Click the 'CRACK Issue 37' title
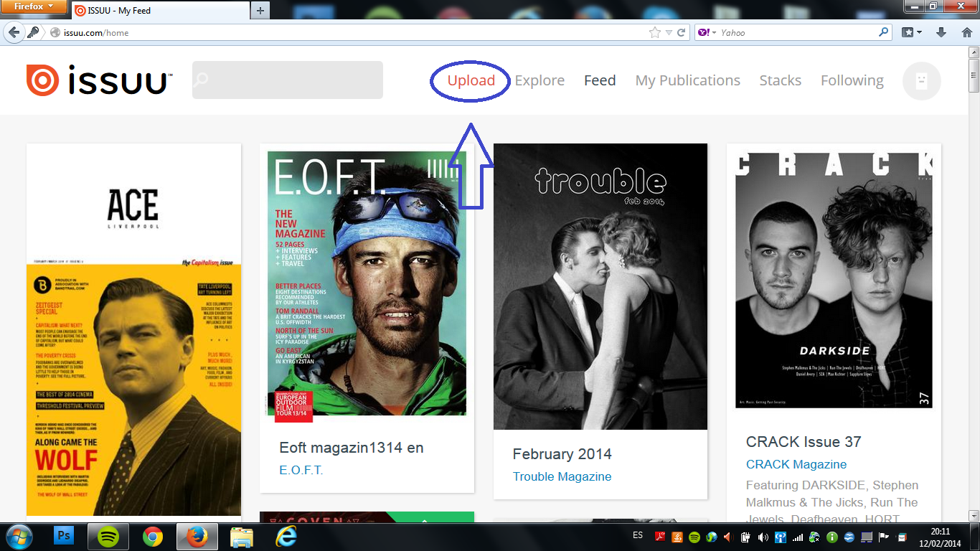980x551 pixels. [x=804, y=442]
